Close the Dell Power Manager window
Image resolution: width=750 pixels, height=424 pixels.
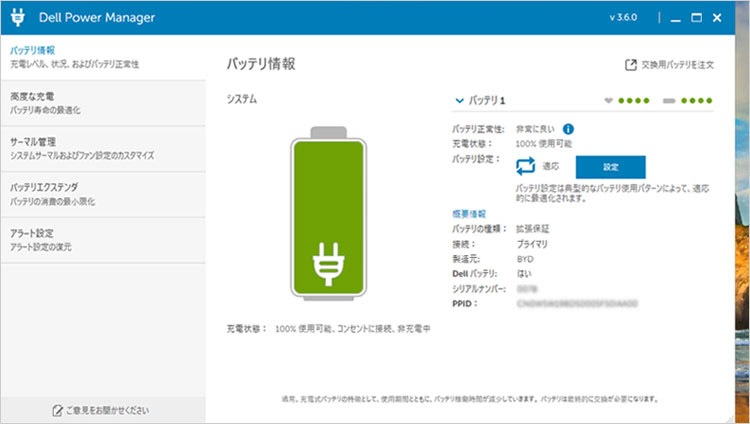(717, 18)
